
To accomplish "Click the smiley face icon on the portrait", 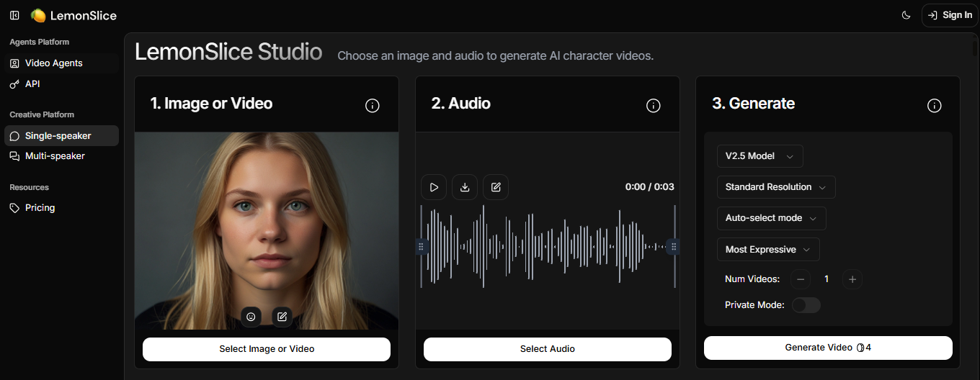I will click(x=251, y=317).
